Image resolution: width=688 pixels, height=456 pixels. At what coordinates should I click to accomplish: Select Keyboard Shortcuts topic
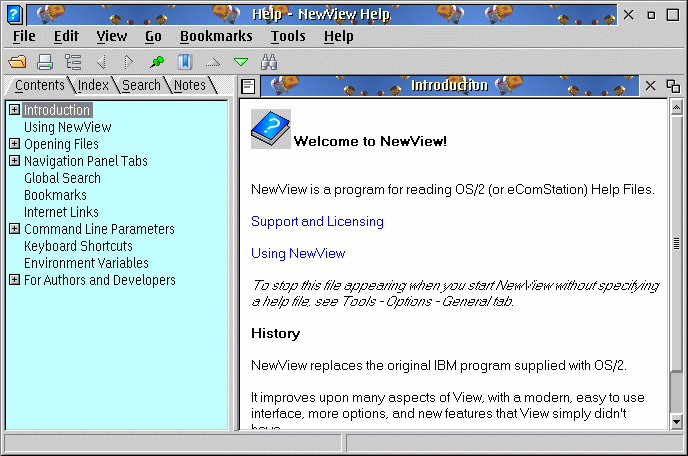(79, 246)
